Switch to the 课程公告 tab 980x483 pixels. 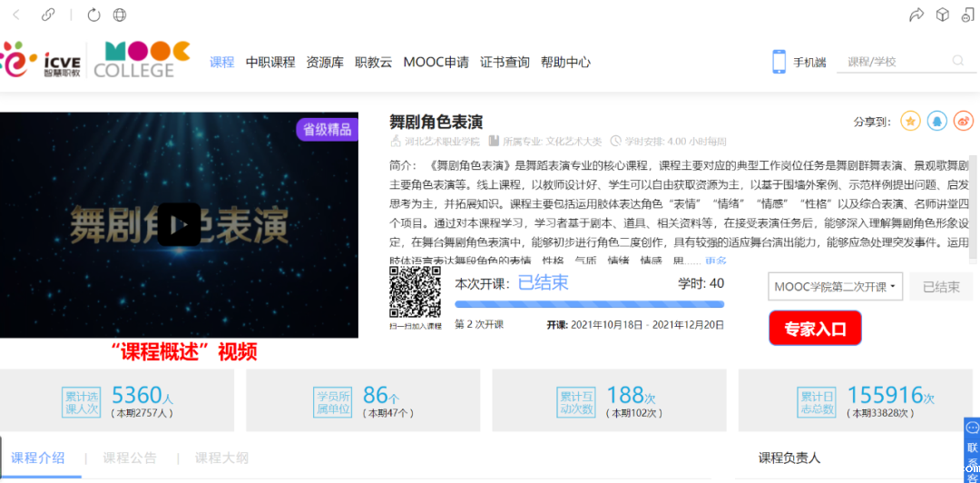130,458
